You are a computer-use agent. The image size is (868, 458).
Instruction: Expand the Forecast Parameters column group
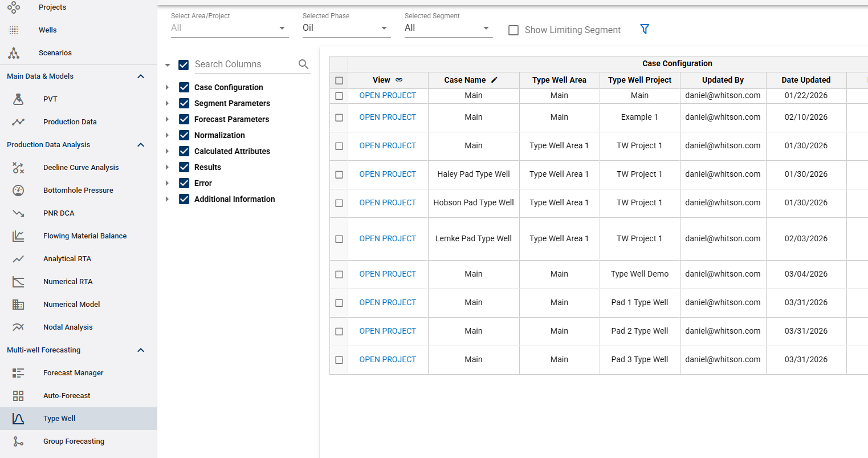(167, 119)
